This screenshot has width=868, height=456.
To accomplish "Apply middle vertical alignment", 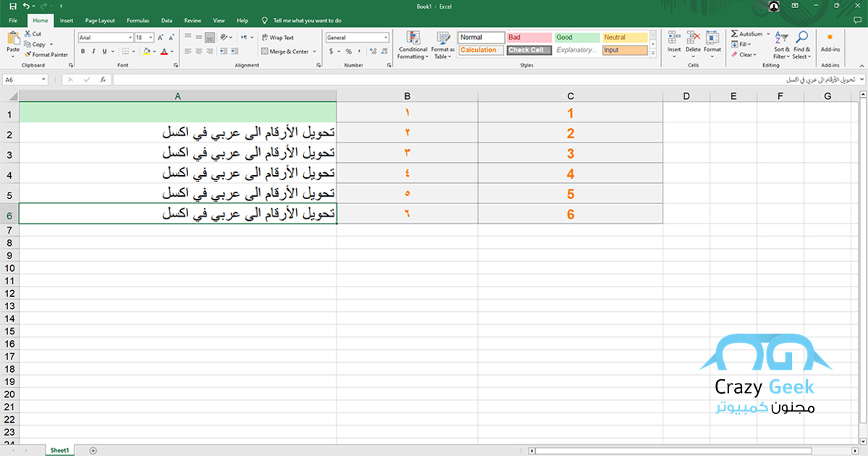I will [199, 38].
